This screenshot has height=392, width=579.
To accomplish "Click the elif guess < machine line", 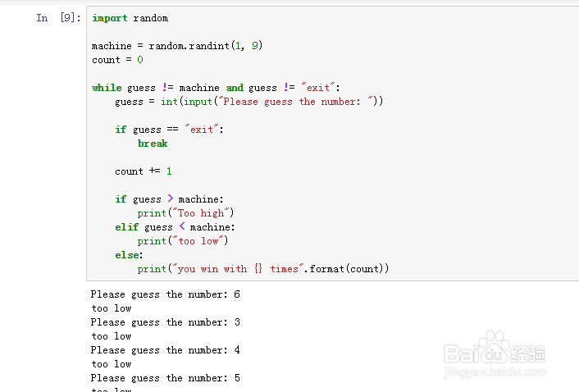I will point(175,227).
